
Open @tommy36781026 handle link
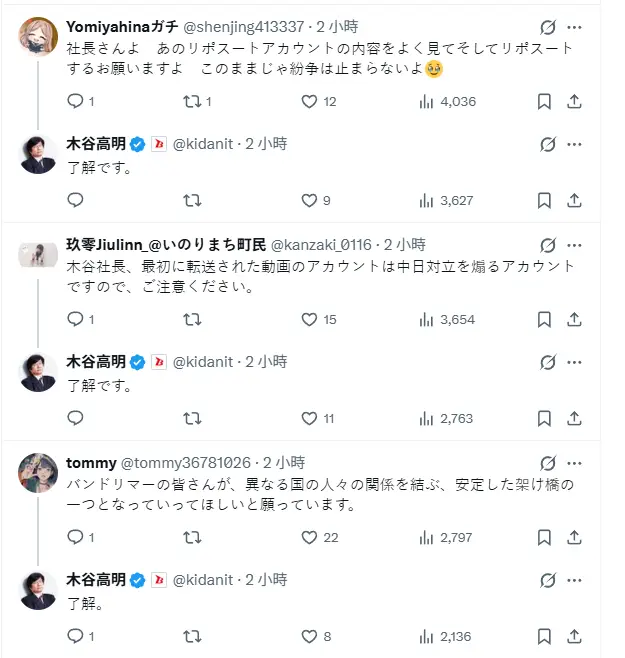186,462
